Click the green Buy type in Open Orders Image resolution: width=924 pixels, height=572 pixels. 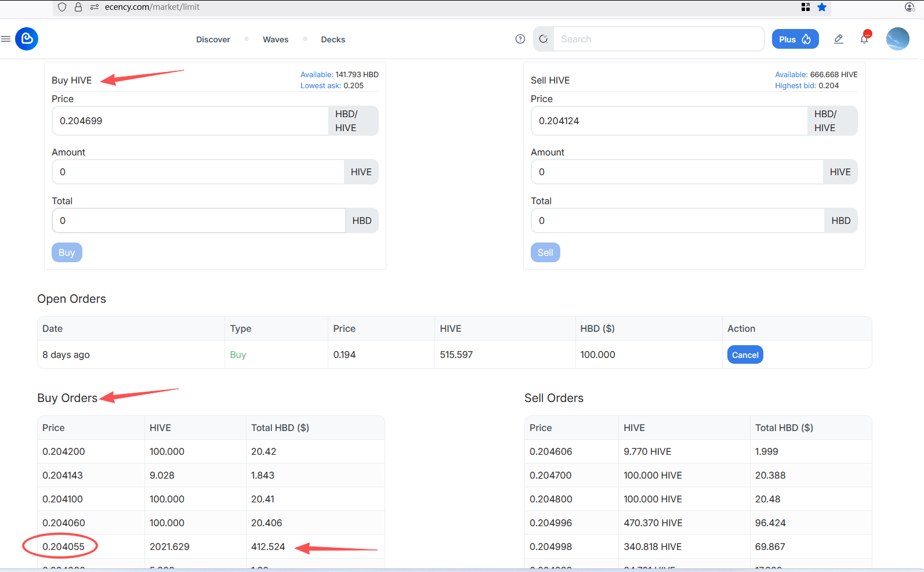(238, 354)
